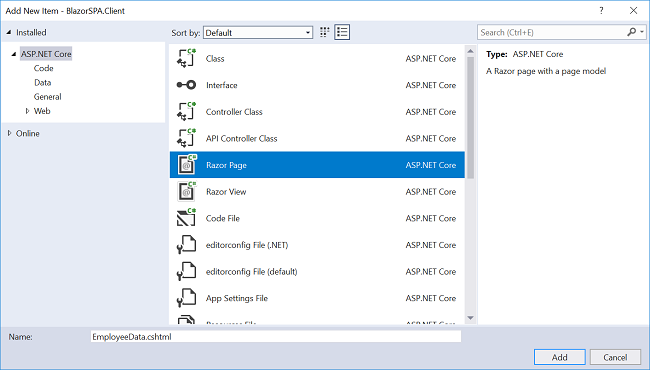Click the API Controller Class icon
Viewport: 650px width, 370px height.
(x=187, y=138)
